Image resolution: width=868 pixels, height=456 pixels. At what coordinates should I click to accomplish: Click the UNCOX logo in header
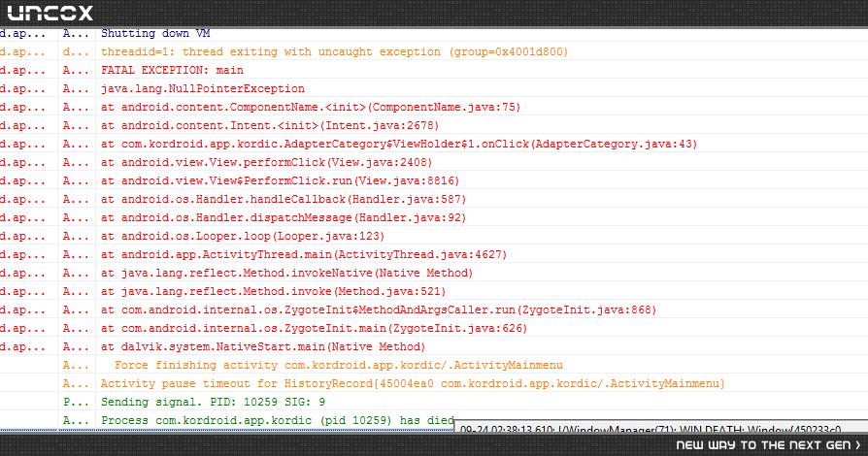tap(50, 13)
